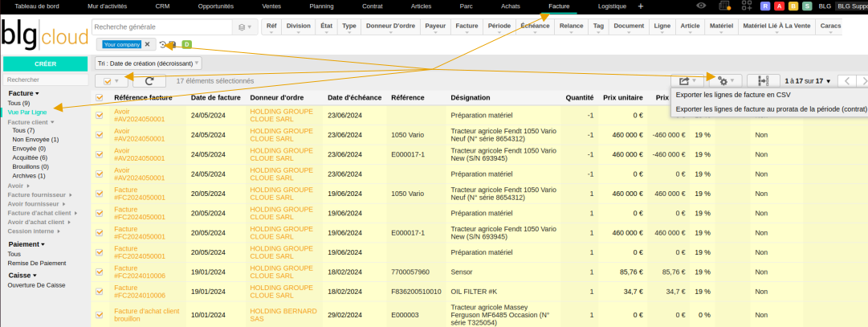The image size is (868, 327).
Task: Click the column layout split icon
Action: click(764, 81)
